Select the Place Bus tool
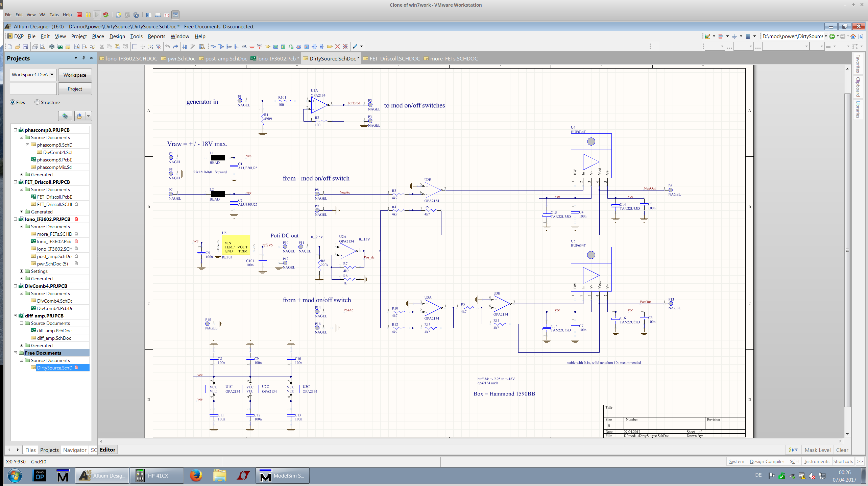The image size is (868, 486). pos(221,47)
